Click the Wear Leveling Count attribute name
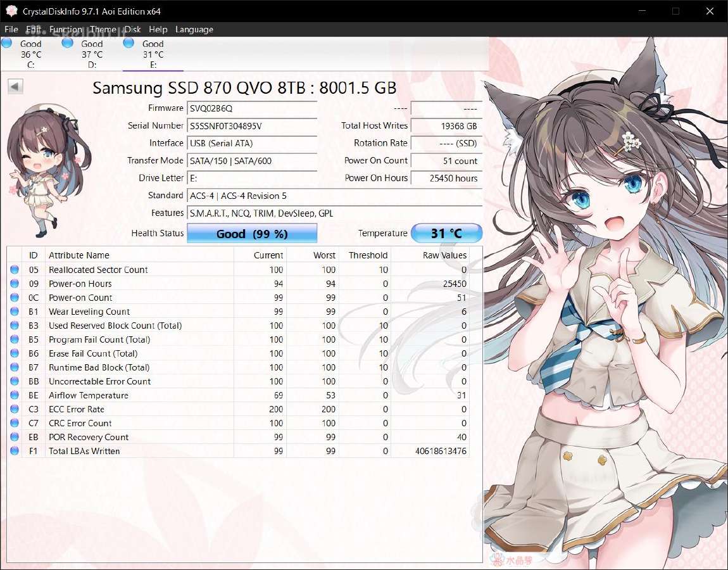 89,312
